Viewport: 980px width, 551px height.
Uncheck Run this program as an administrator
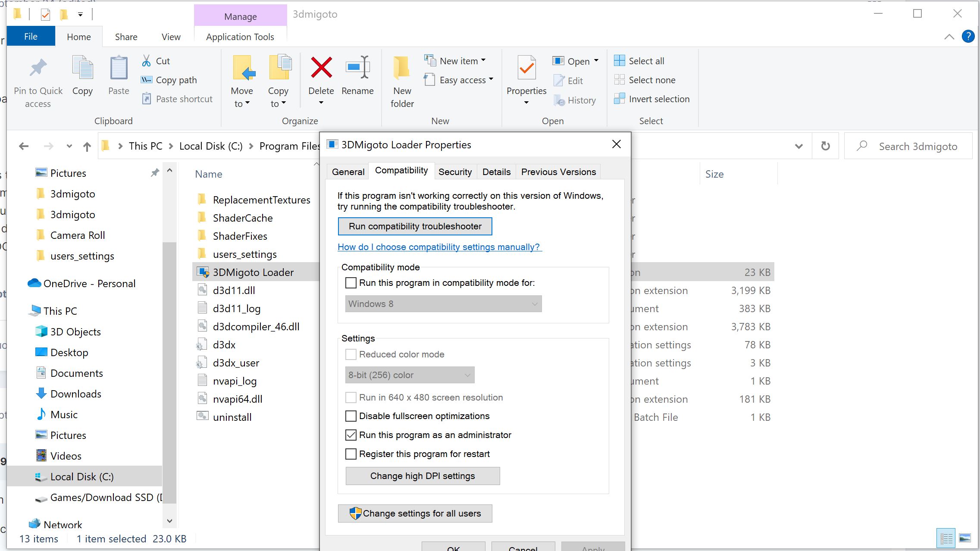pyautogui.click(x=351, y=435)
